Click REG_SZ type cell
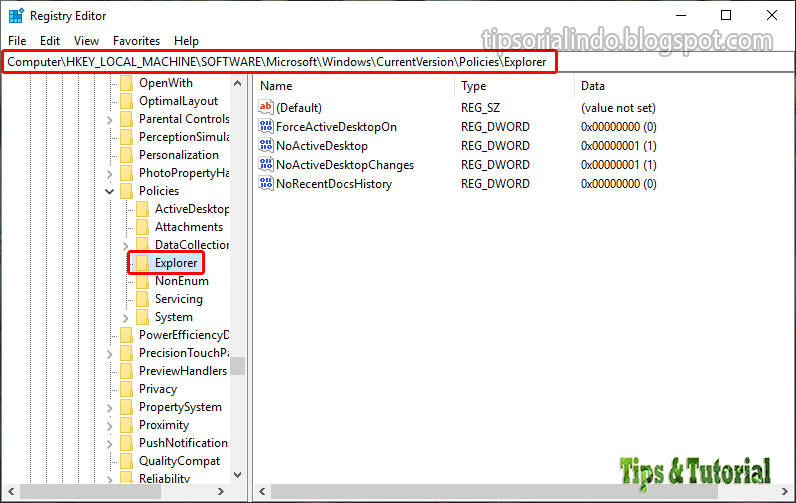 pos(480,108)
